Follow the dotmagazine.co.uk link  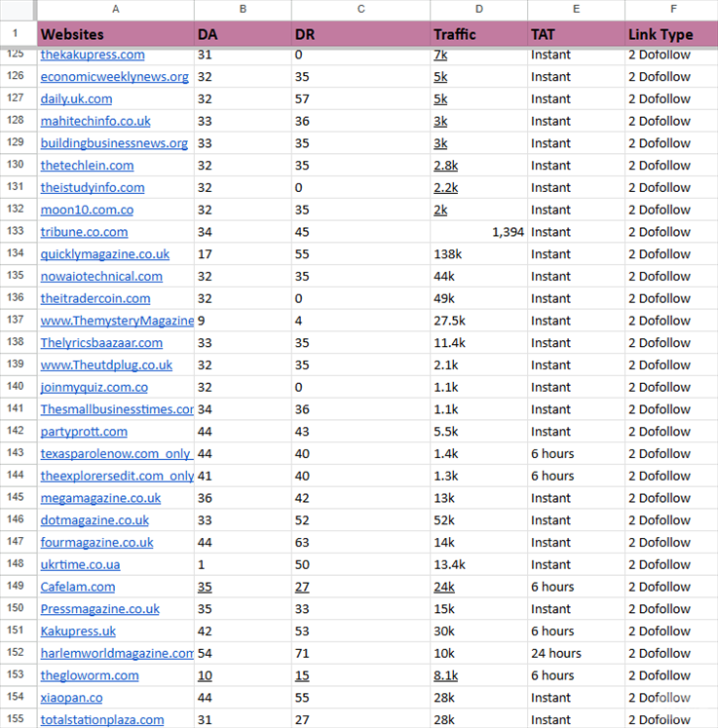94,520
